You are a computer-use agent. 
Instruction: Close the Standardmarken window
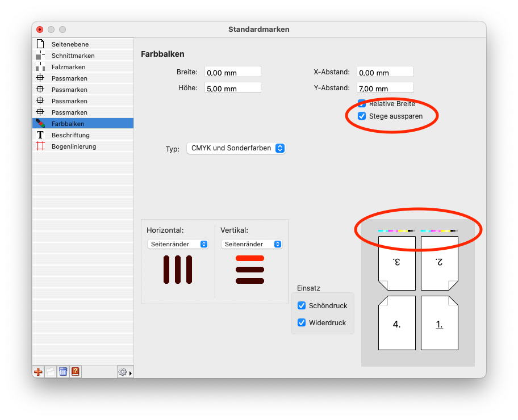coord(40,30)
